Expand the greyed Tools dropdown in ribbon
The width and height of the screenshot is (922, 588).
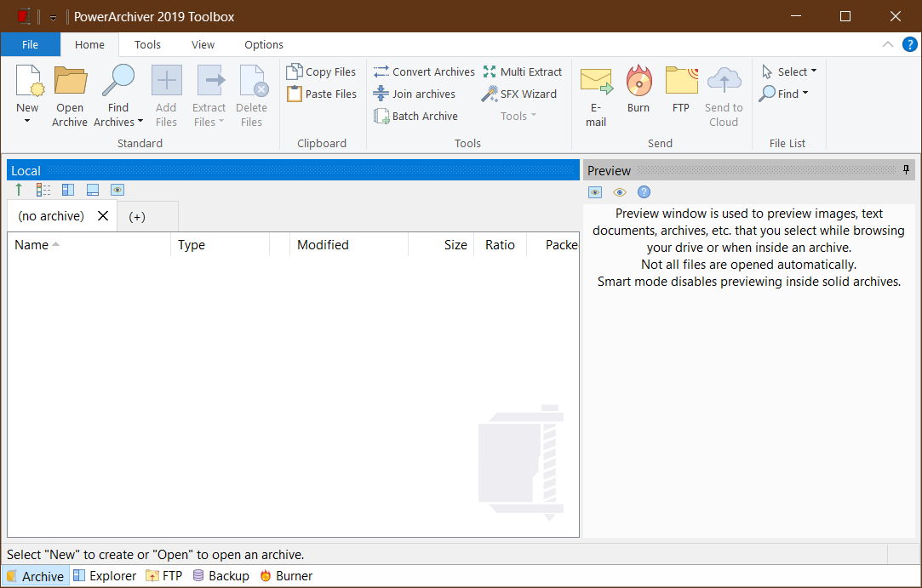(518, 116)
